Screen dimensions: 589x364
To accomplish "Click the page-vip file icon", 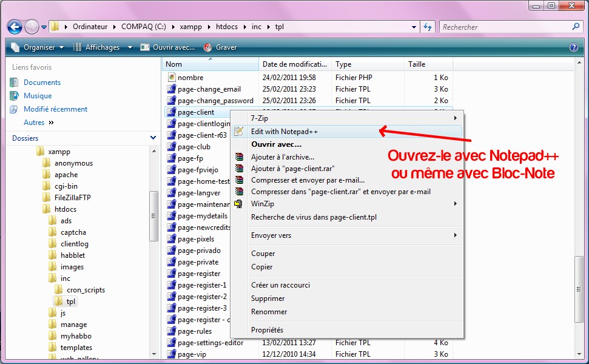I will 172,354.
